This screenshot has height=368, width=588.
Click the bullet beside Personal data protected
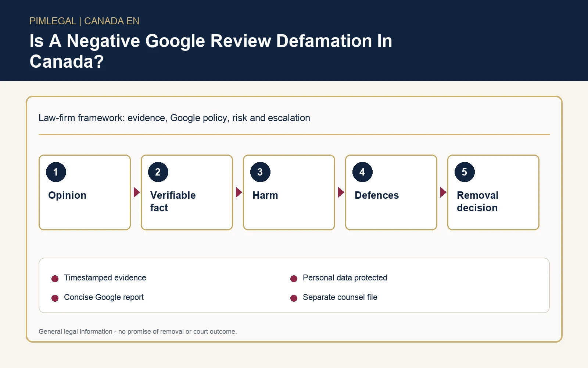tap(294, 279)
